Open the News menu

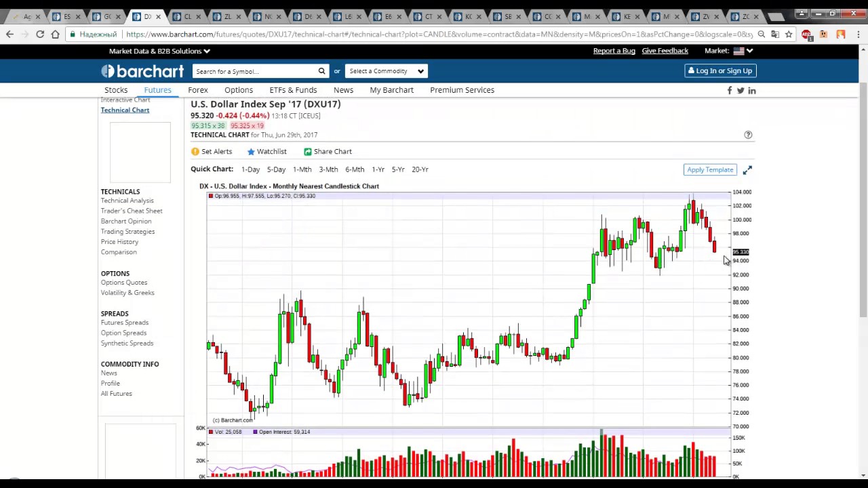(x=343, y=90)
